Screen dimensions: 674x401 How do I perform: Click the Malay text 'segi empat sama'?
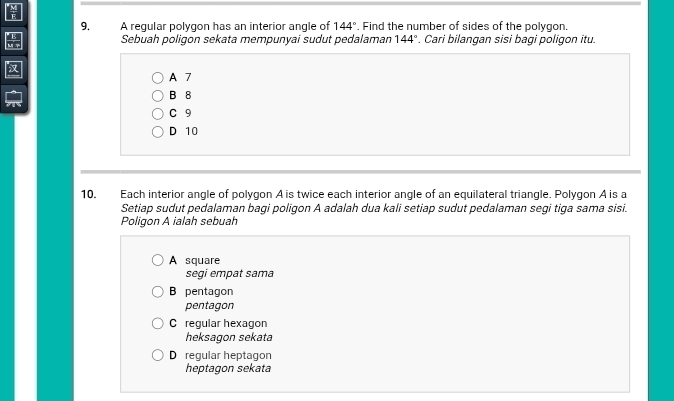229,273
